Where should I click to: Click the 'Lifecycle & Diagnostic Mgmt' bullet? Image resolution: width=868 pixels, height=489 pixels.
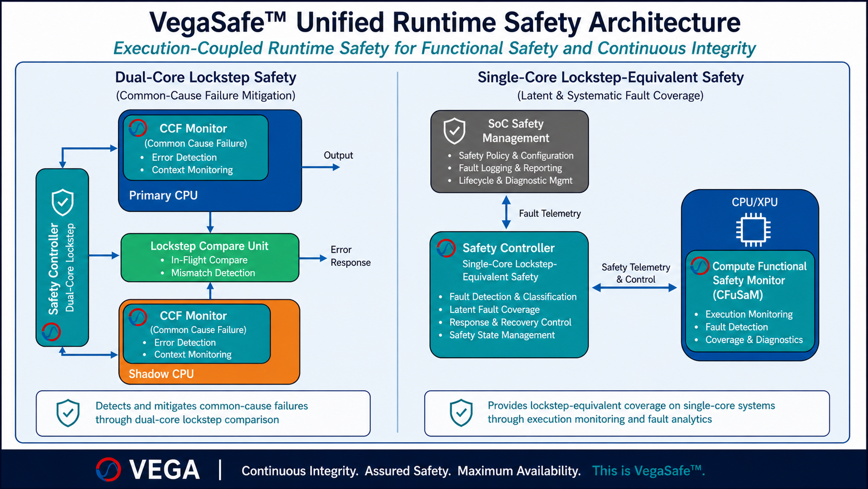[516, 180]
